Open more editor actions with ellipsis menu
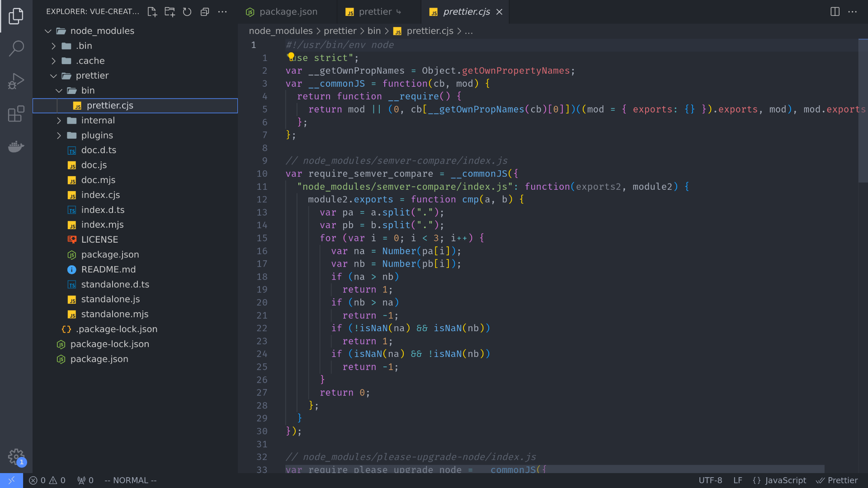The width and height of the screenshot is (868, 488). click(x=854, y=12)
